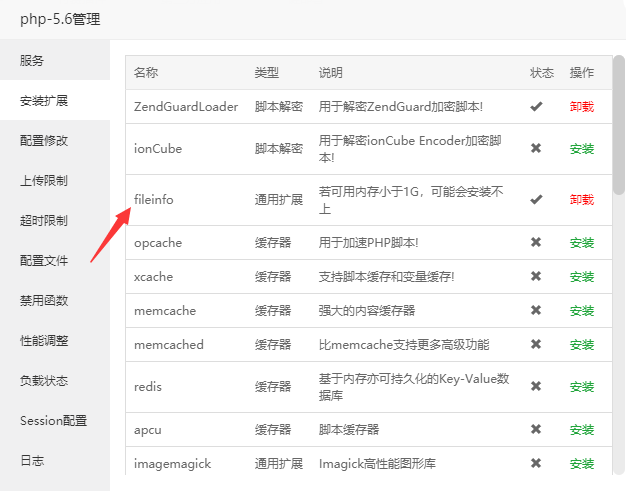This screenshot has width=626, height=491.
Task: Click description 脚本缓存器
Action: point(349,430)
